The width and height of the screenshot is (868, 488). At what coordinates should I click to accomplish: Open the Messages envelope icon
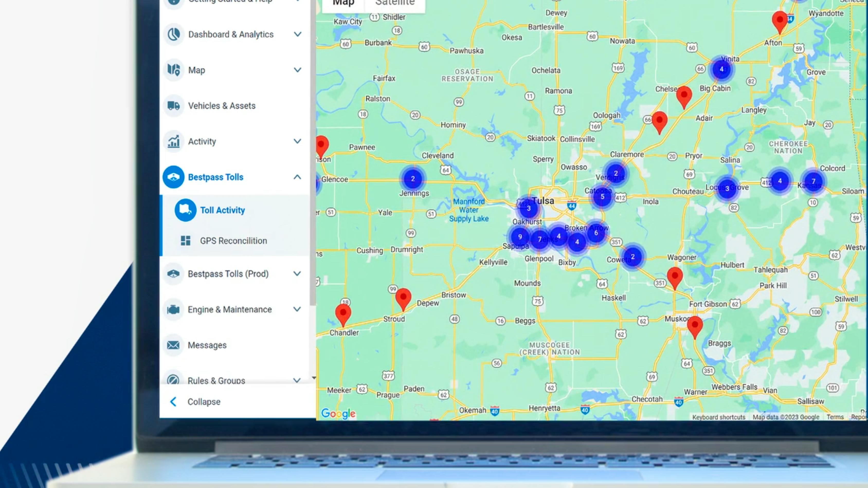[173, 345]
